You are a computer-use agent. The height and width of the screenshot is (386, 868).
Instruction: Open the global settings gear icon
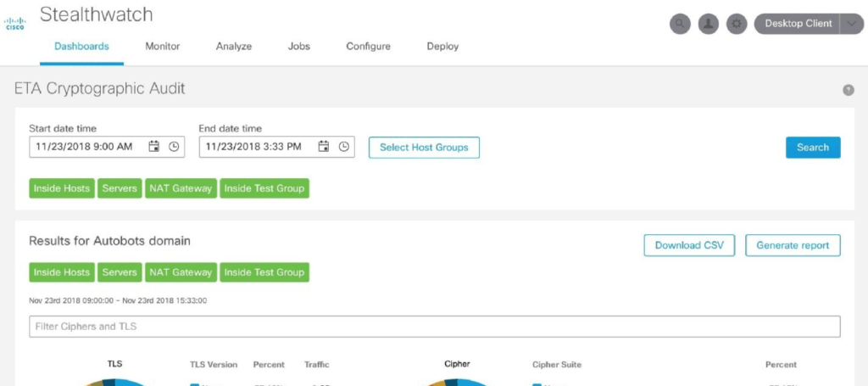(737, 24)
